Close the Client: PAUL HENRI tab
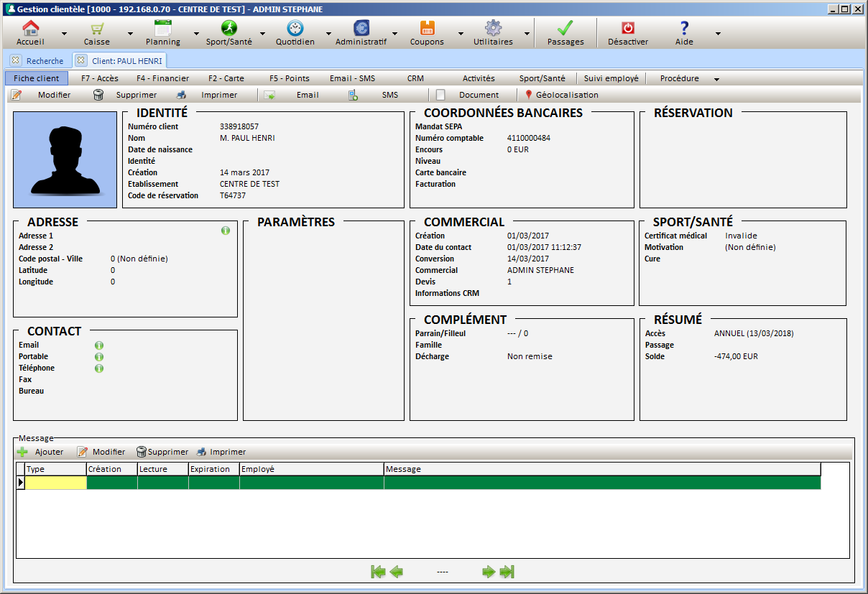Screen dimensions: 868x594 click(x=80, y=60)
